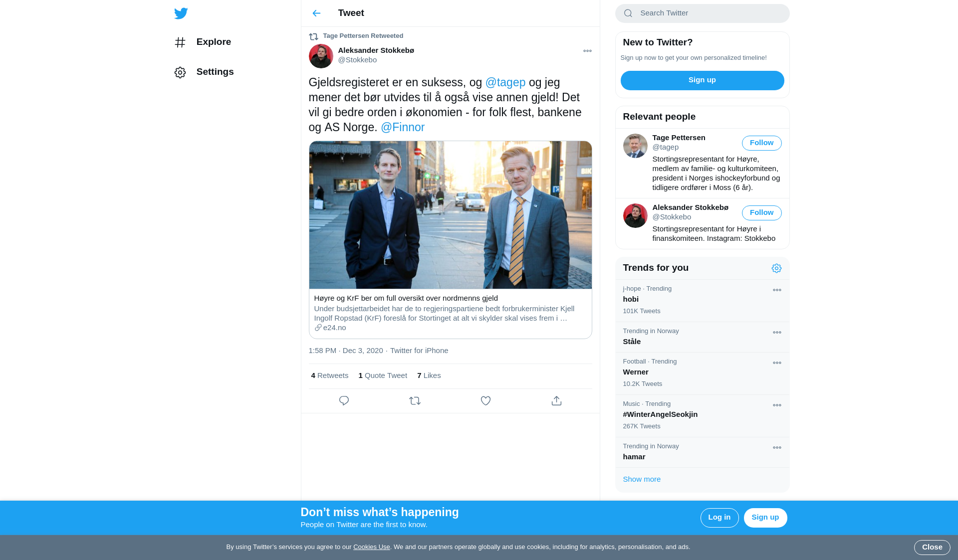
Task: Open more options for hobi trend
Action: 777,290
